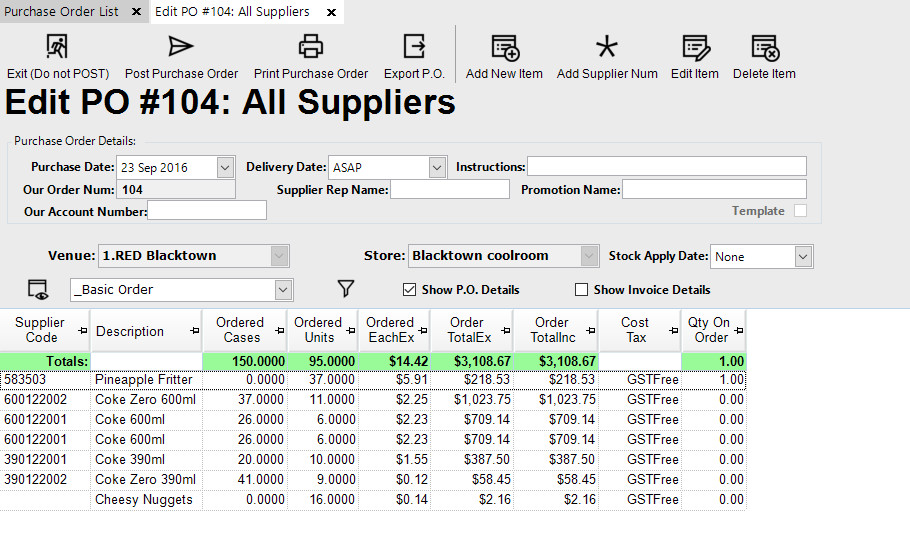Close the Edit PO #104 tab
This screenshot has height=548, width=910.
click(331, 12)
